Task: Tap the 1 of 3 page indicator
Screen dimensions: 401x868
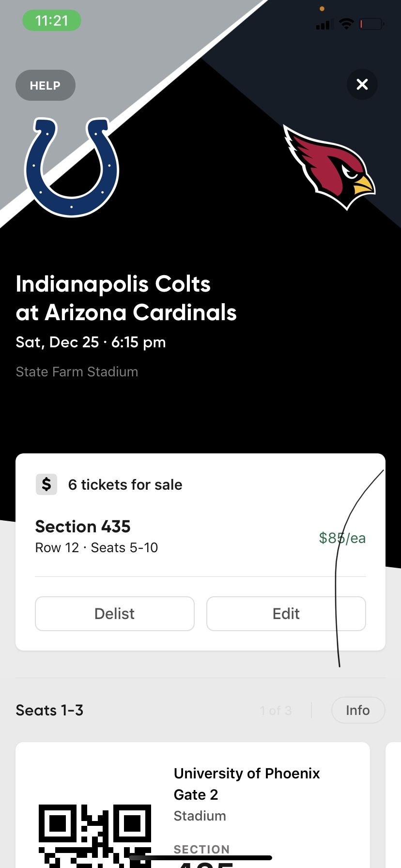Action: (276, 711)
